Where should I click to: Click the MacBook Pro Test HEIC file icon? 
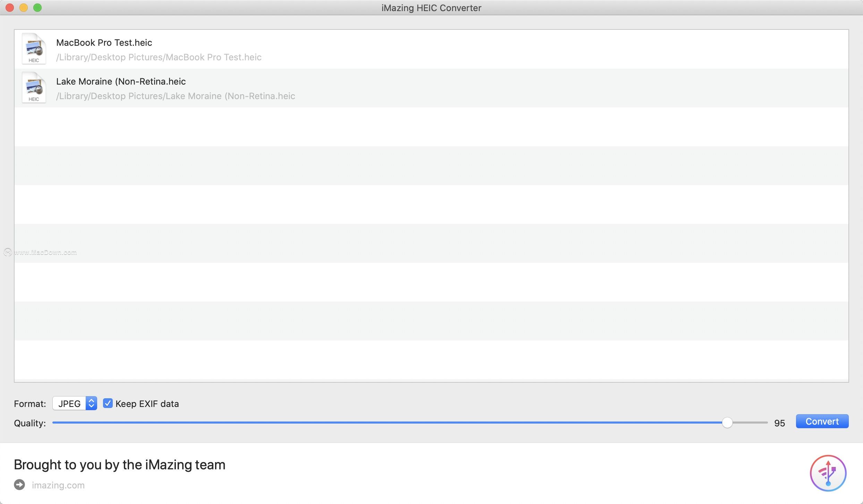pyautogui.click(x=34, y=49)
